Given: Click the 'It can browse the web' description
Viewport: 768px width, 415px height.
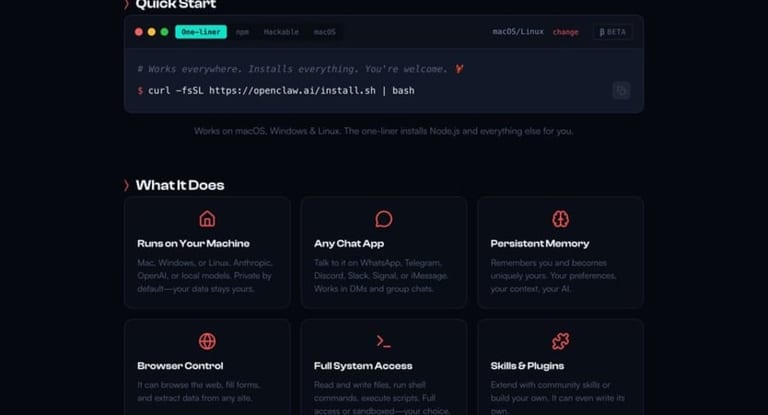Looking at the screenshot, I should 199,391.
